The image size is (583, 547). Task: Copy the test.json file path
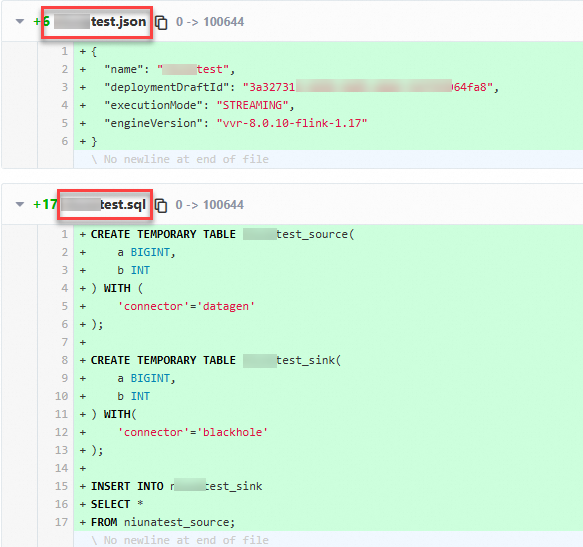(x=161, y=22)
